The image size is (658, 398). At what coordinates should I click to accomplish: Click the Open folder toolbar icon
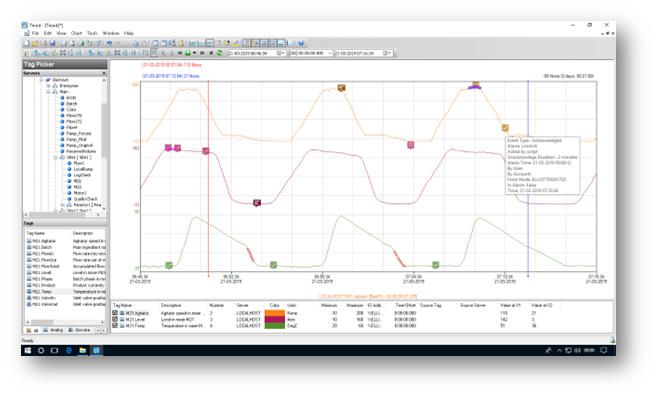tap(35, 43)
